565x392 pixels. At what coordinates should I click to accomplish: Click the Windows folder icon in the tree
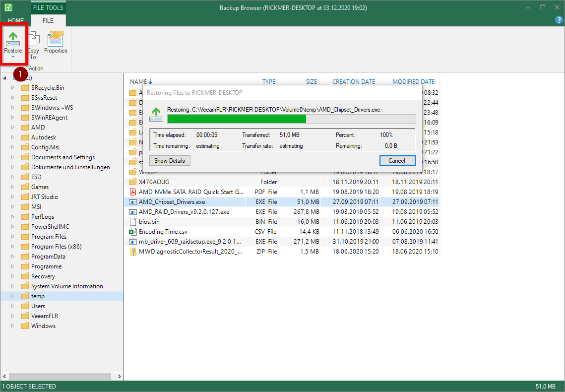25,326
